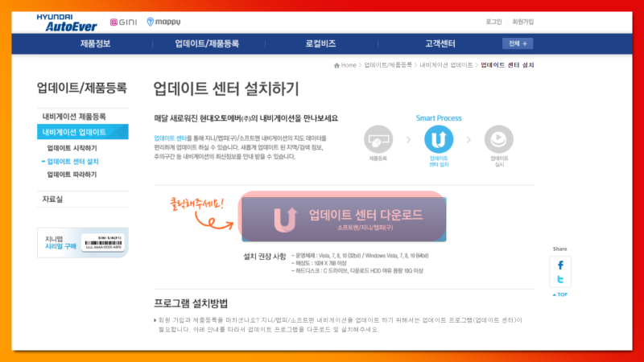Click the 프로그램 설치방법 heading

tap(191, 303)
